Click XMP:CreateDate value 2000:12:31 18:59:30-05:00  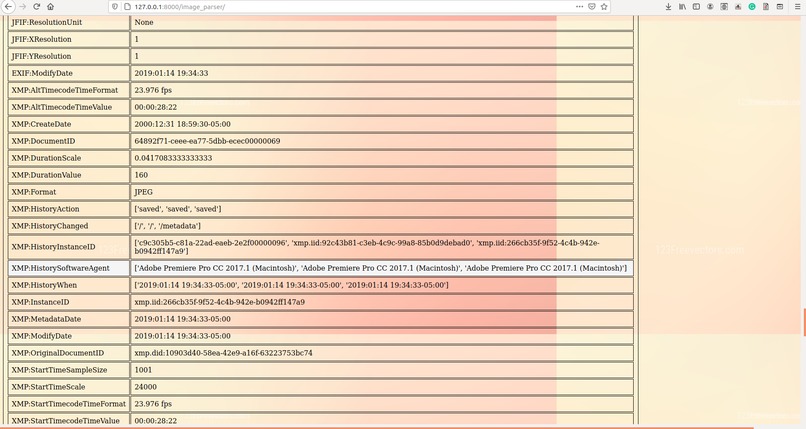[182, 124]
